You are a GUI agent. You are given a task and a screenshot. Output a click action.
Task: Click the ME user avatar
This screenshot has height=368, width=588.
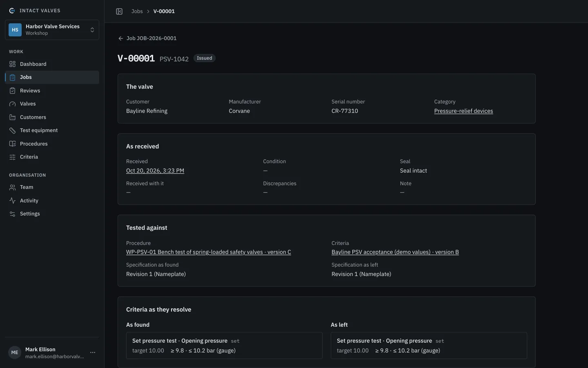tap(15, 352)
